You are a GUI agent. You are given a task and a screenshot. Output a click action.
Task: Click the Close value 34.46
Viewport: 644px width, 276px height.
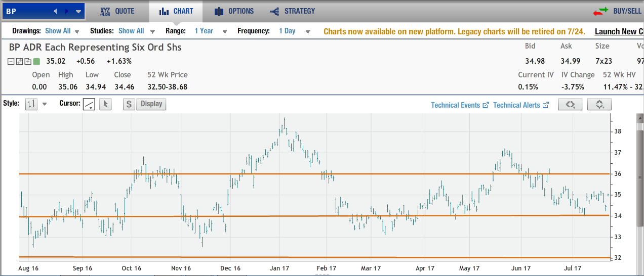click(x=124, y=87)
